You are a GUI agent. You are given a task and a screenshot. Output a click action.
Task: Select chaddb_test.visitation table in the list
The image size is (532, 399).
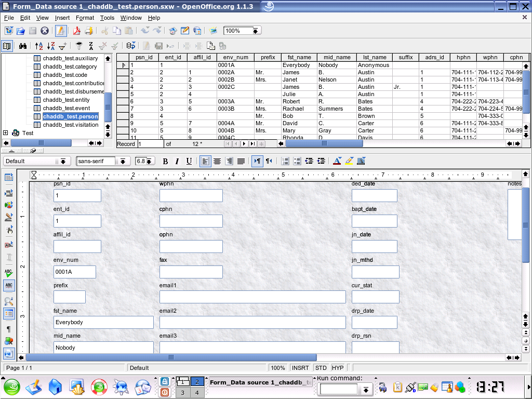tap(70, 125)
